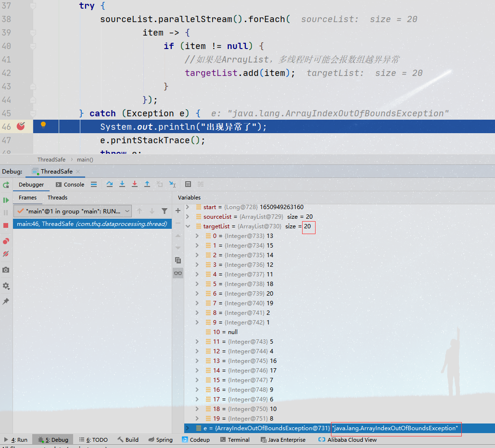
Task: Take a thread dump with the camera icon
Action: (x=6, y=270)
